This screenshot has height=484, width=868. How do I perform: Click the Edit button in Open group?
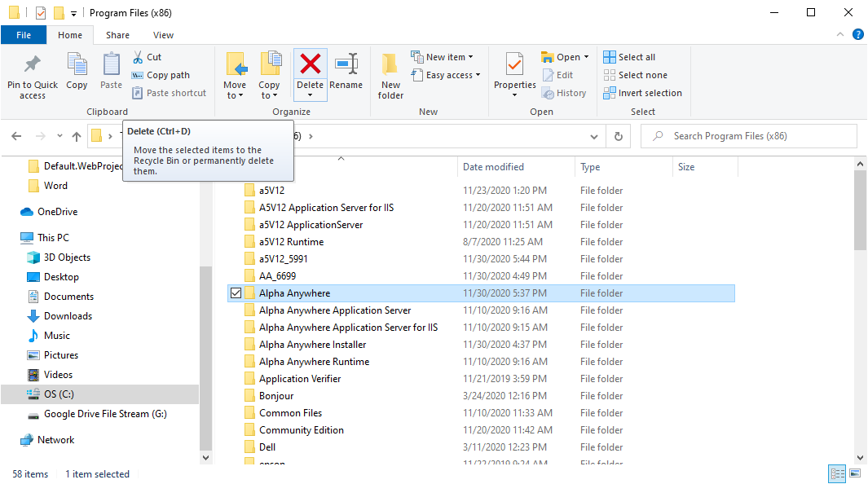tap(558, 75)
